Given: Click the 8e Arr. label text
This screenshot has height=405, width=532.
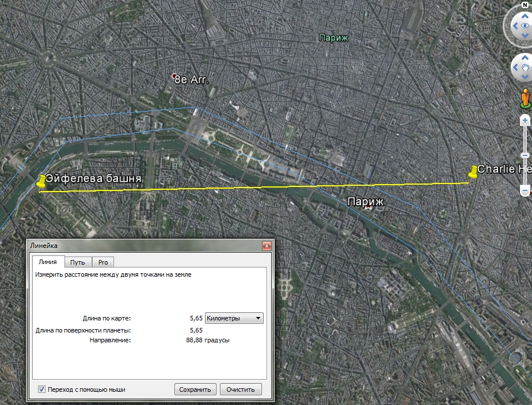Looking at the screenshot, I should [191, 79].
